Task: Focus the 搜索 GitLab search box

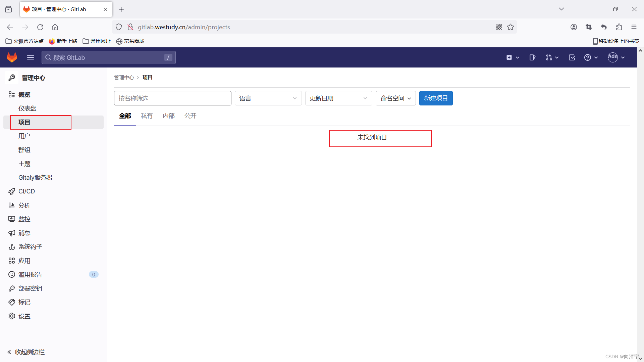Action: [108, 57]
